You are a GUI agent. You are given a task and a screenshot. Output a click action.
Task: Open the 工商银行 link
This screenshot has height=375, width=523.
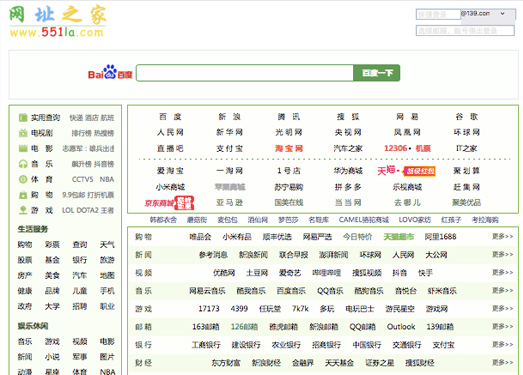click(x=206, y=345)
